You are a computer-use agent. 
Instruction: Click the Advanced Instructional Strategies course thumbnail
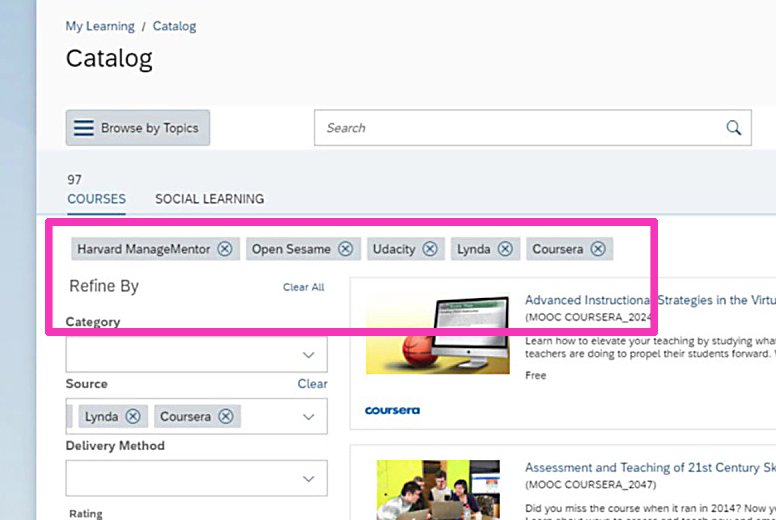pos(438,335)
